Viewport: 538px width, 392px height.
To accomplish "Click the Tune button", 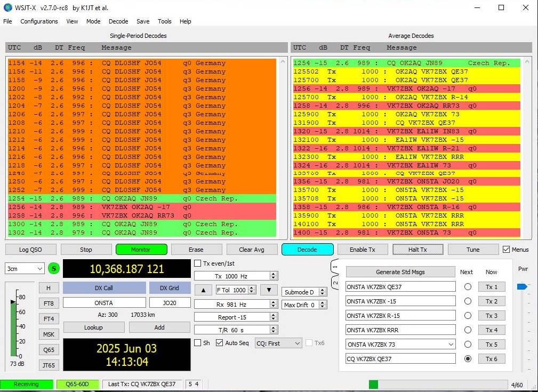I will tap(473, 250).
